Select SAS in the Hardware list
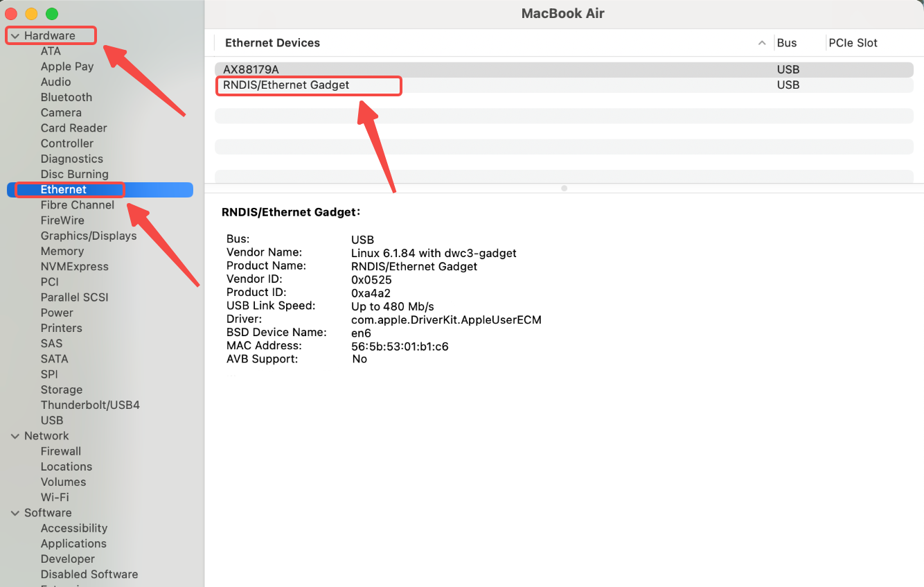Image resolution: width=924 pixels, height=587 pixels. [x=51, y=344]
